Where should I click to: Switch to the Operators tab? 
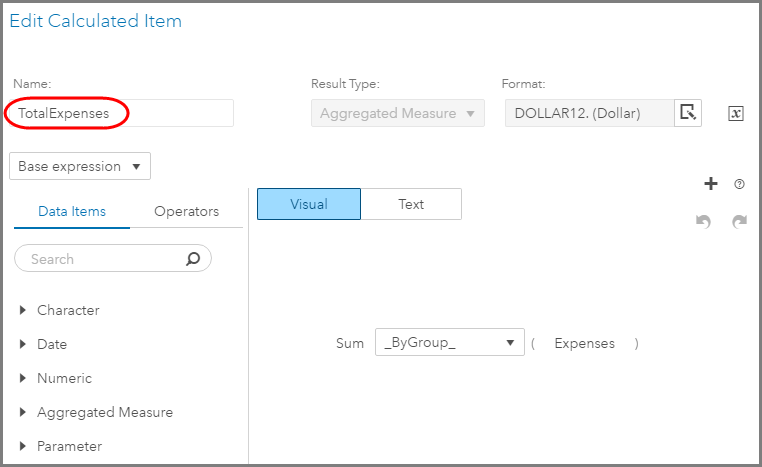[x=186, y=211]
